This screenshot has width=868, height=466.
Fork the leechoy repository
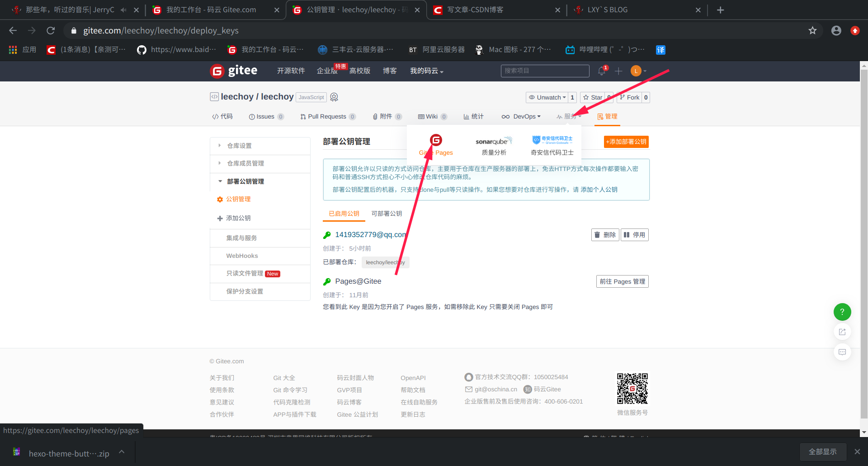click(x=629, y=97)
